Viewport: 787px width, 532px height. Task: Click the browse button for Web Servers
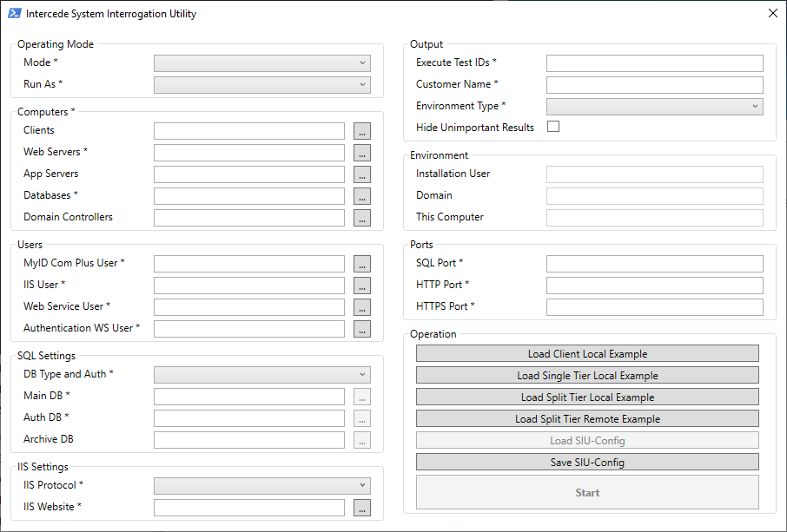tap(362, 153)
